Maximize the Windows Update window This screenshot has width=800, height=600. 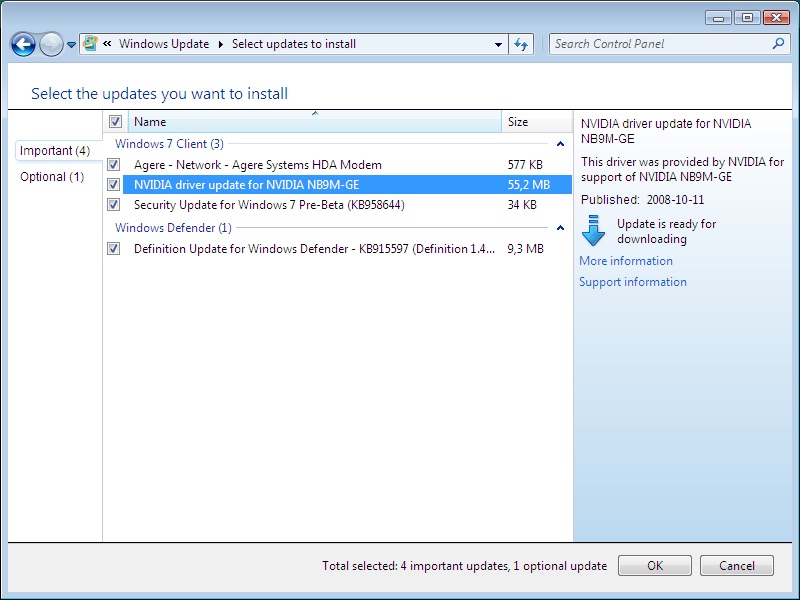(747, 18)
